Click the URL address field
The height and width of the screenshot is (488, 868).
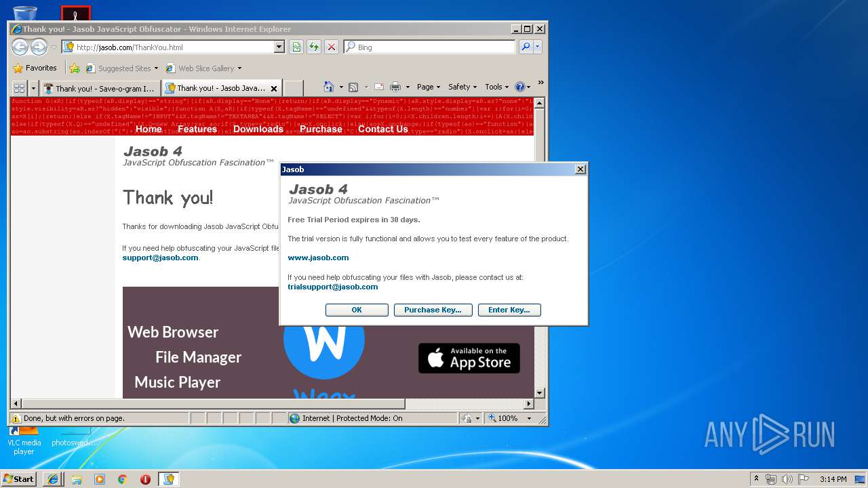pyautogui.click(x=174, y=47)
